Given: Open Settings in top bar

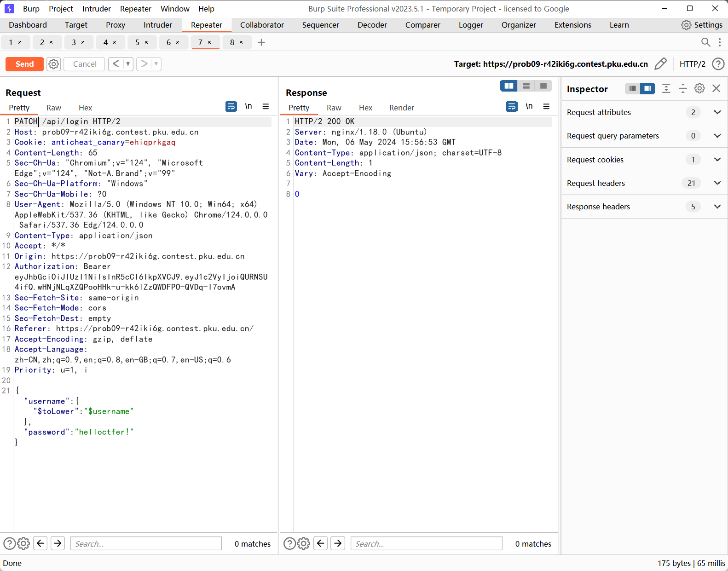Looking at the screenshot, I should [x=702, y=25].
